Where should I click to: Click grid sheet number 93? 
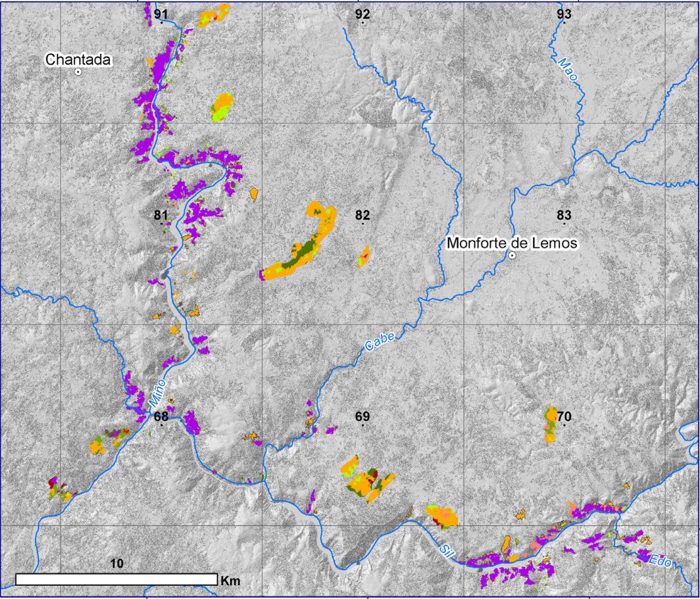point(564,14)
